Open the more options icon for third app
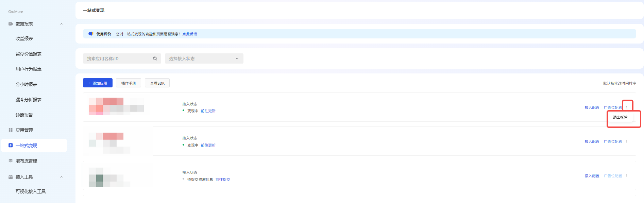The width and height of the screenshot is (644, 203). 627,176
